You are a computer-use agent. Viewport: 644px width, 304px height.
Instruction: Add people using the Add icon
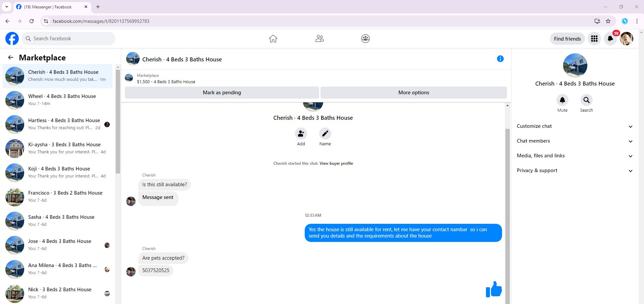301,134
